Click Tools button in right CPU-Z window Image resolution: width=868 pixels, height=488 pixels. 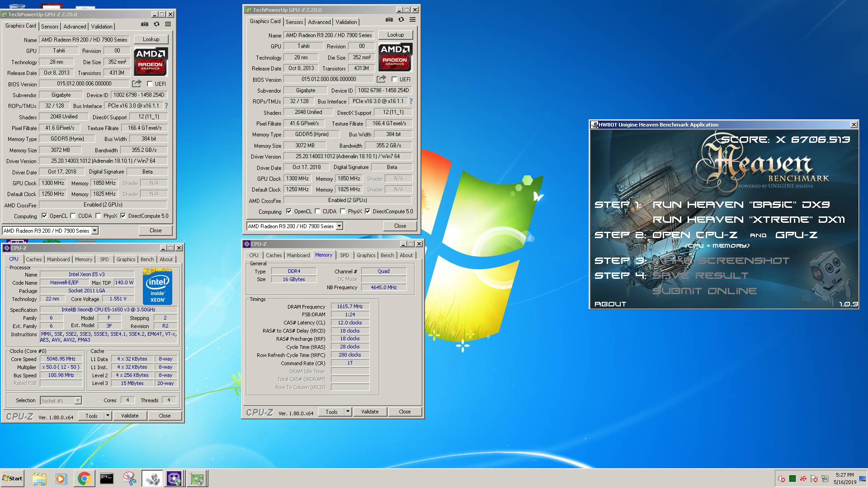331,412
